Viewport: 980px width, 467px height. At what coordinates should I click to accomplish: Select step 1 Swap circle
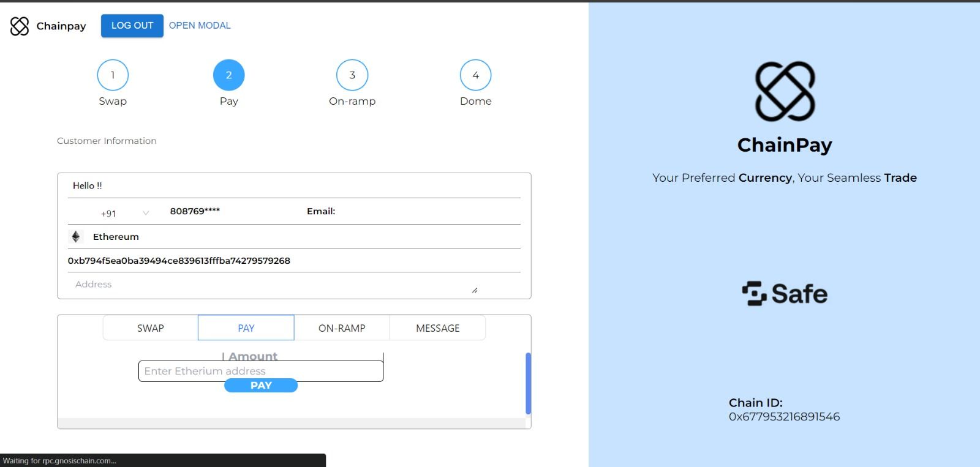click(x=113, y=75)
